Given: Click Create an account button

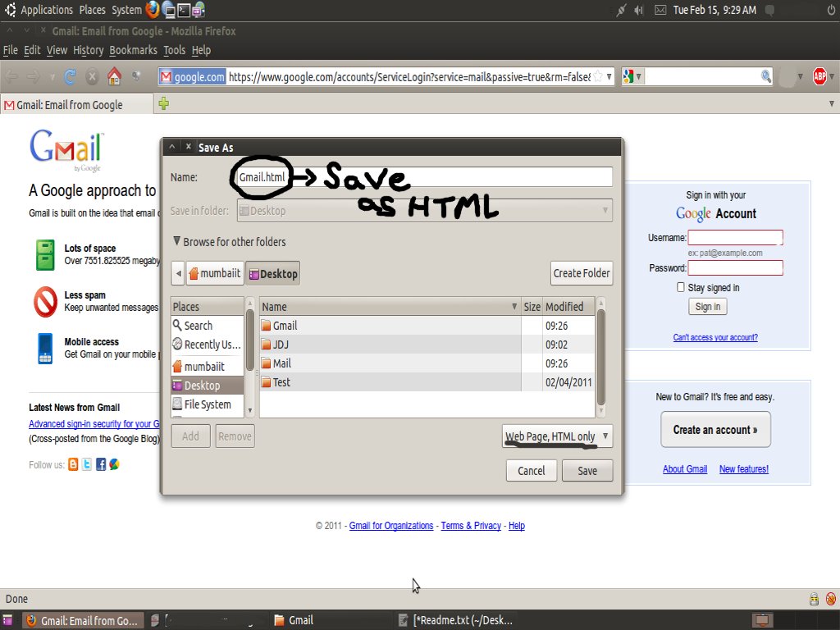Looking at the screenshot, I should (x=715, y=430).
